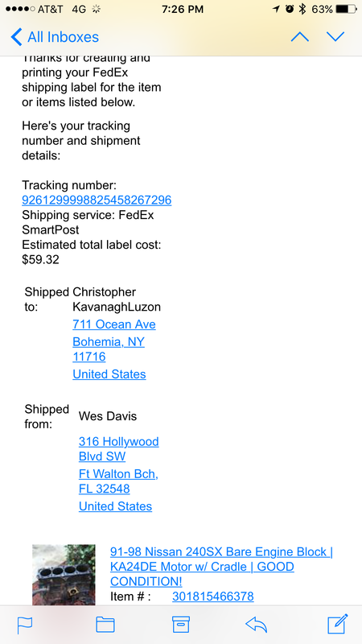Go to next message with down arrow
This screenshot has width=362, height=644.
335,37
